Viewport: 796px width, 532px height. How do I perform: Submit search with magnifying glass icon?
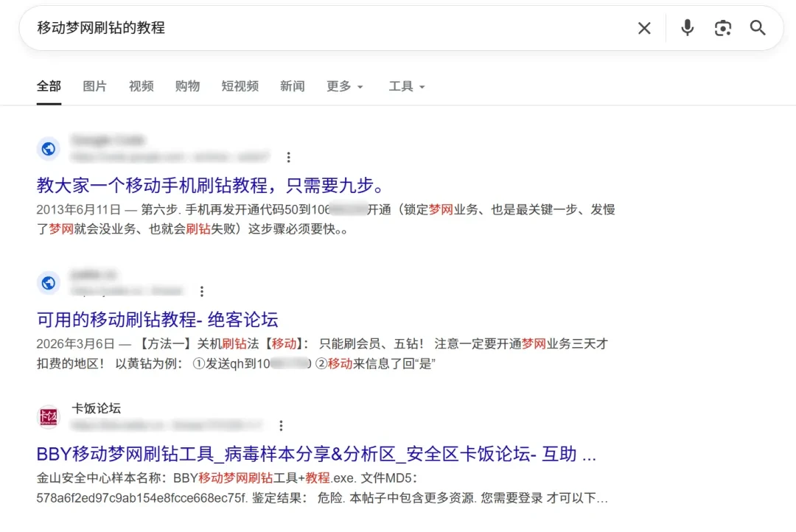[x=758, y=28]
